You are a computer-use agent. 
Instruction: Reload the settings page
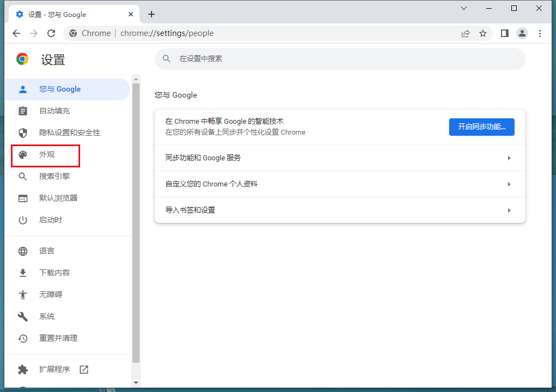click(51, 33)
